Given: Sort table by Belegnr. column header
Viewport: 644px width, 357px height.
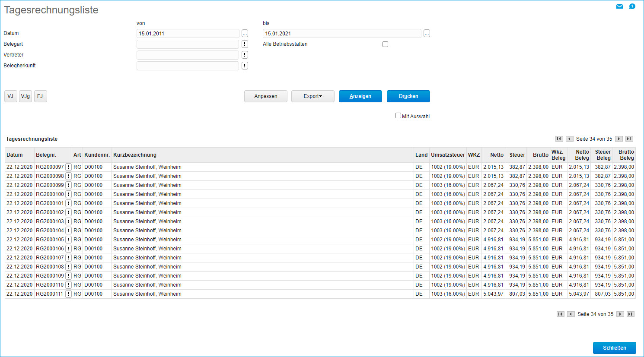Looking at the screenshot, I should coord(46,155).
